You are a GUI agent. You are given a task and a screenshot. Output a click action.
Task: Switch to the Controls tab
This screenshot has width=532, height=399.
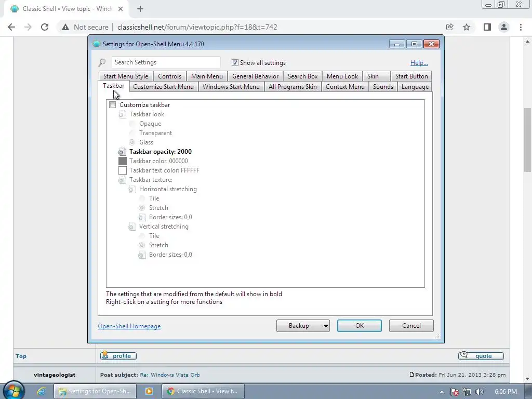(170, 76)
